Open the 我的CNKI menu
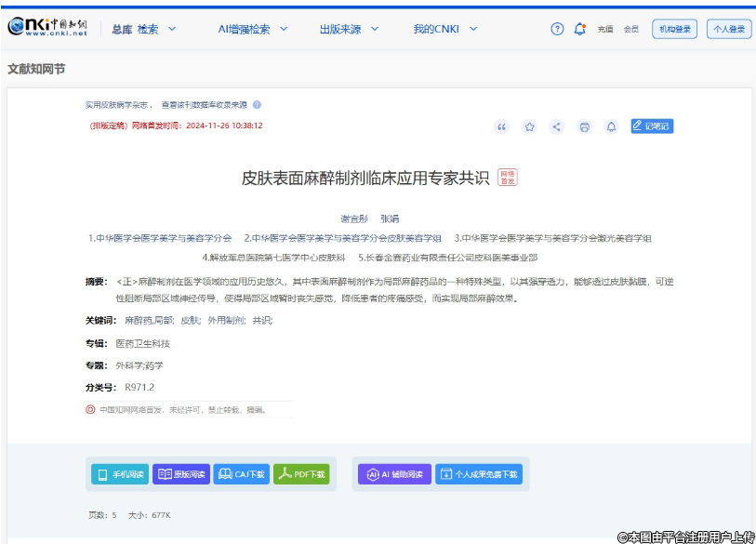This screenshot has width=756, height=544. [445, 29]
